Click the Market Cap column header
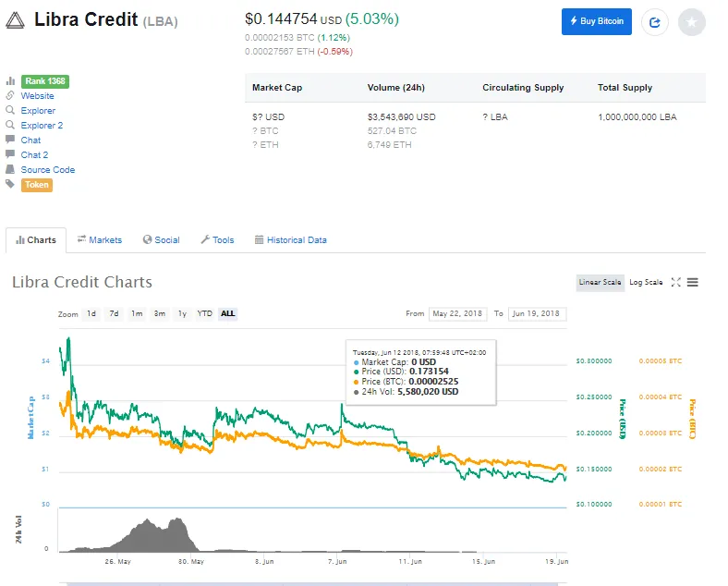Viewport: 728px width, 586px height. [277, 88]
